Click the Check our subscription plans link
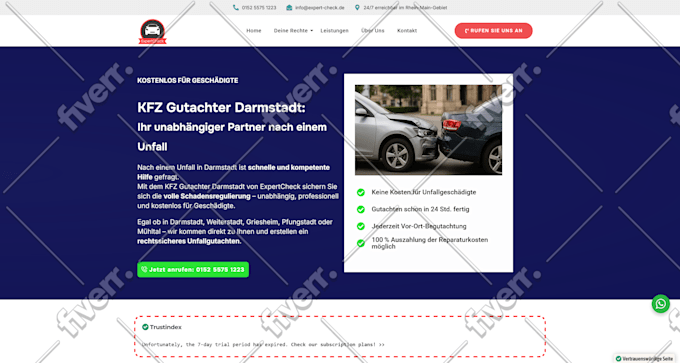This screenshot has height=363, width=680. click(x=338, y=344)
